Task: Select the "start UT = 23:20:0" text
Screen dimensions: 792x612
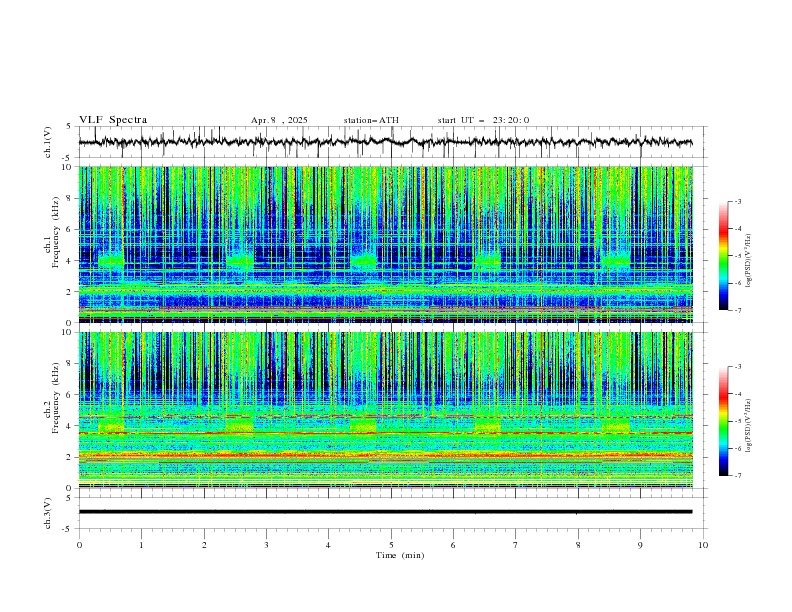Action: pos(483,120)
